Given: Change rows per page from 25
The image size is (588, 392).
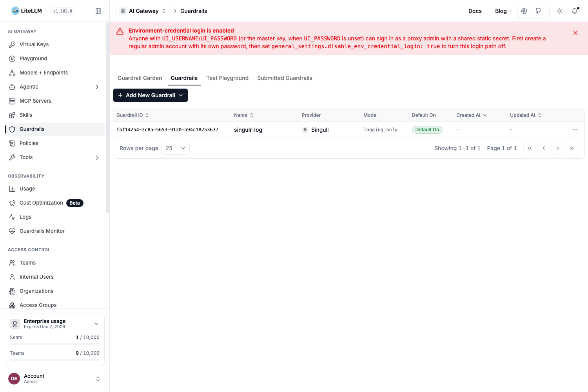Looking at the screenshot, I should 176,148.
